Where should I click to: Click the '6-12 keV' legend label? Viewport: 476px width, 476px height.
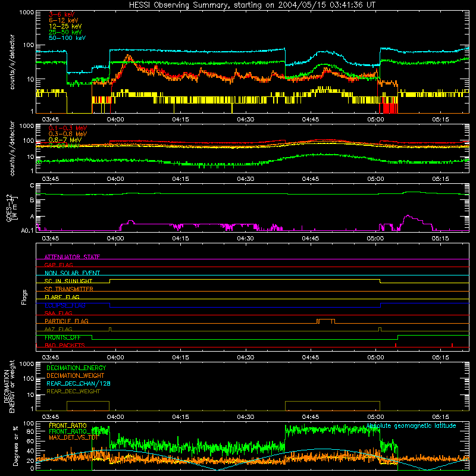pos(63,20)
